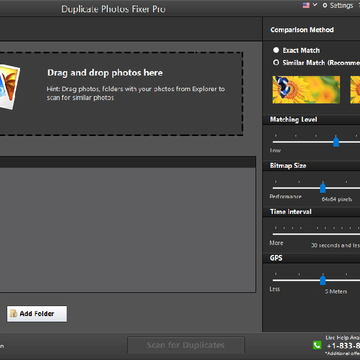This screenshot has width=360, height=360.
Task: Click the Scan for Duplicates button
Action: tap(186, 345)
